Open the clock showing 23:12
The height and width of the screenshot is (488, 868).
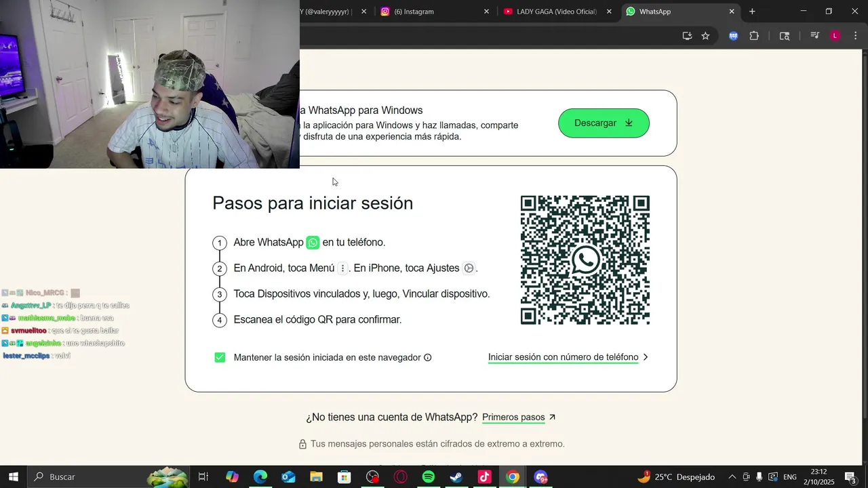tap(818, 477)
